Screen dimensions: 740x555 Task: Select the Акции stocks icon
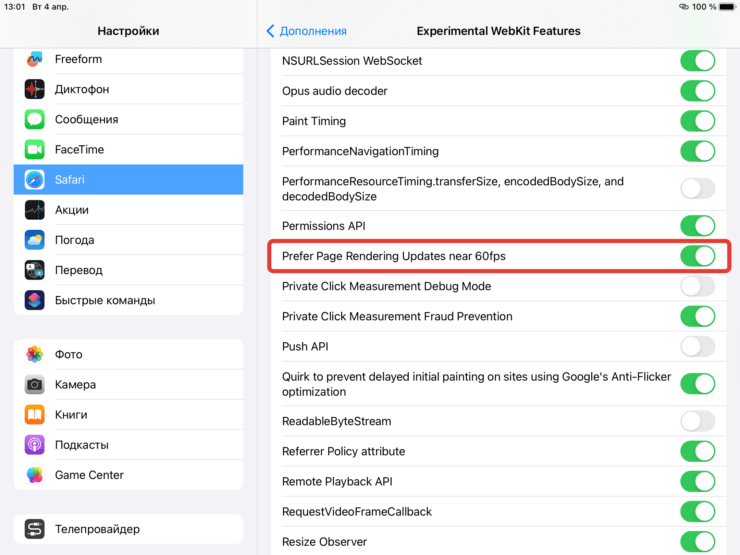point(35,210)
